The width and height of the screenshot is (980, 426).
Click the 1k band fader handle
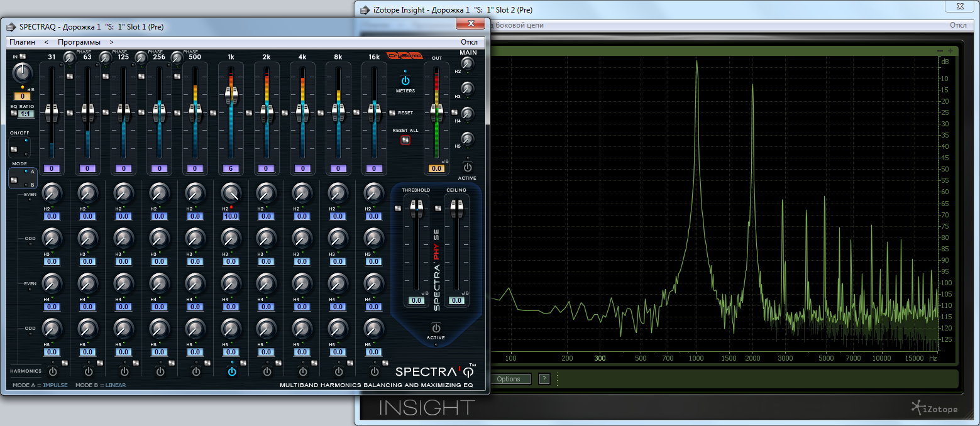pyautogui.click(x=231, y=96)
